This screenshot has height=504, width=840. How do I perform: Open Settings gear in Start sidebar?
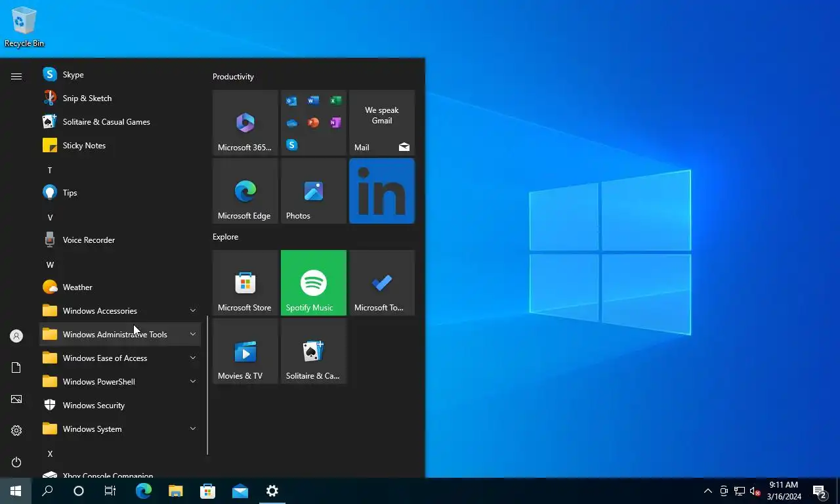16,430
